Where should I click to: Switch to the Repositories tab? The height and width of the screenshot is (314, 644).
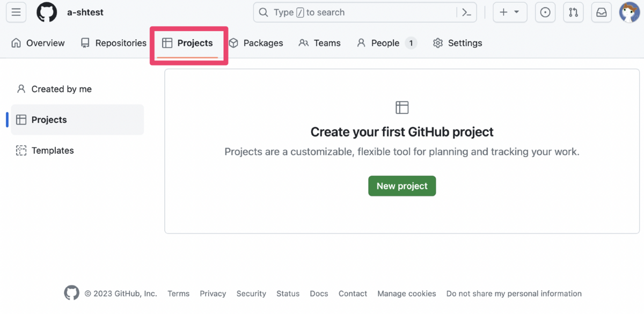(x=120, y=43)
